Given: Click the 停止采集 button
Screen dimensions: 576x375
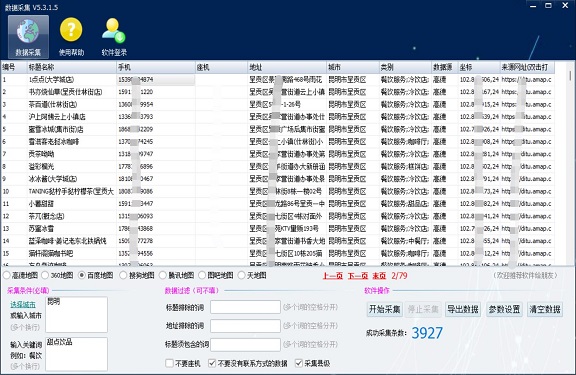Looking at the screenshot, I should 423,309.
